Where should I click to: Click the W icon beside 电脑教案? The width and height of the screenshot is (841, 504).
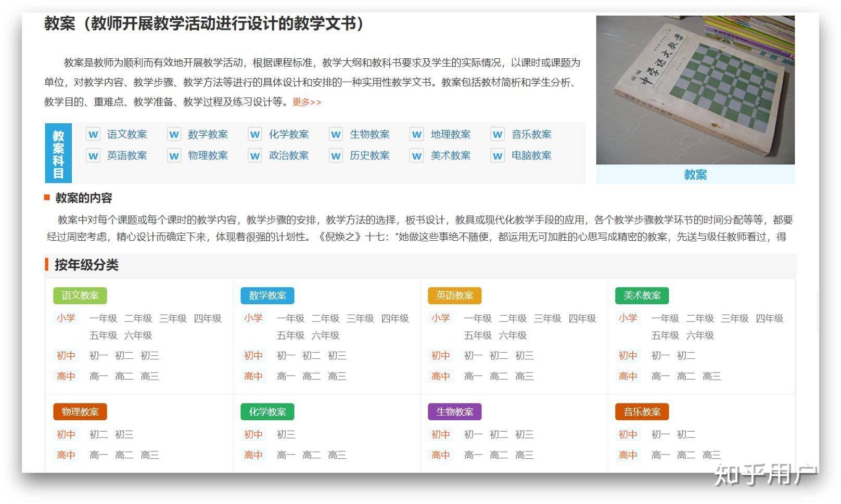pos(498,156)
